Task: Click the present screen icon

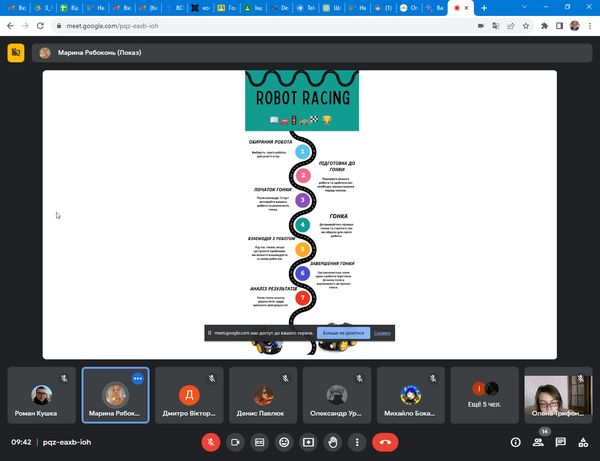Action: pos(309,441)
